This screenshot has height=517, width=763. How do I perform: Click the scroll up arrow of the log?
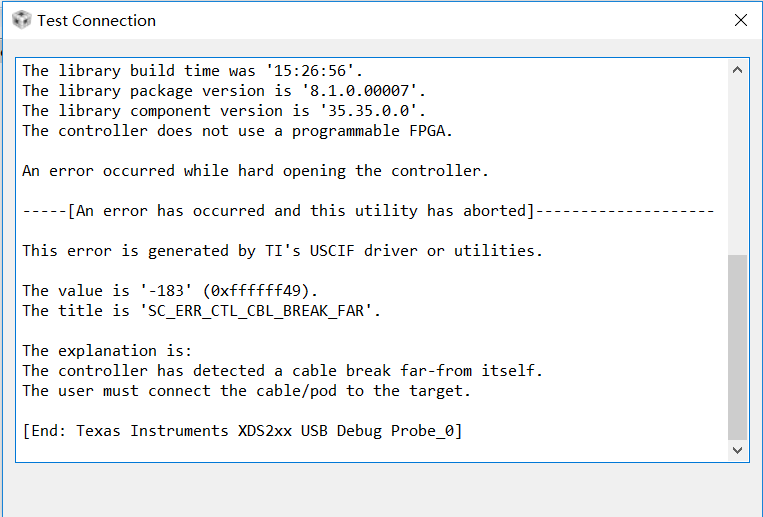point(737,70)
